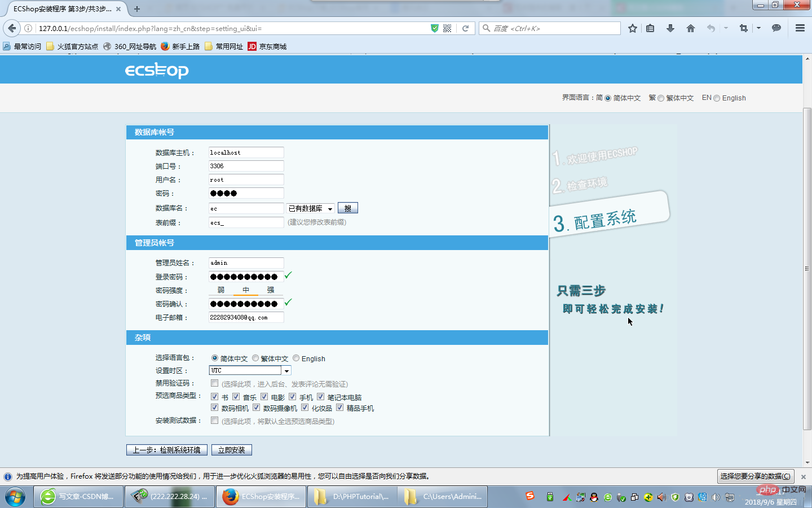This screenshot has width=812, height=508.
Task: Uncheck the 数码相机 checkbox
Action: point(214,408)
